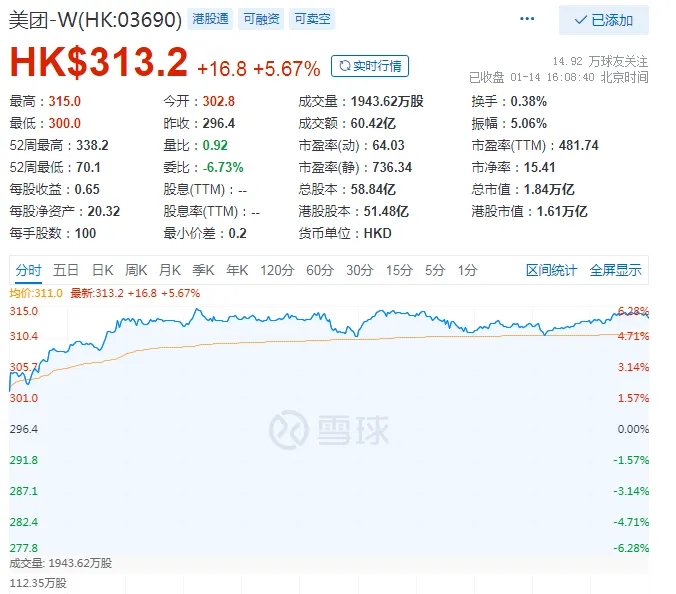Switch to the 5分 chart tab
Screen dimensions: 676x594
point(435,270)
